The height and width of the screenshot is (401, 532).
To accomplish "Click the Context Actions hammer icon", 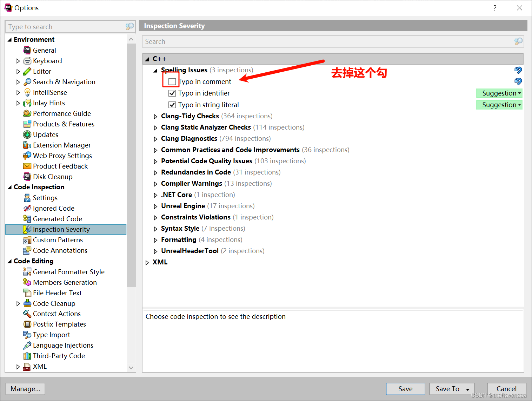I will tap(27, 314).
